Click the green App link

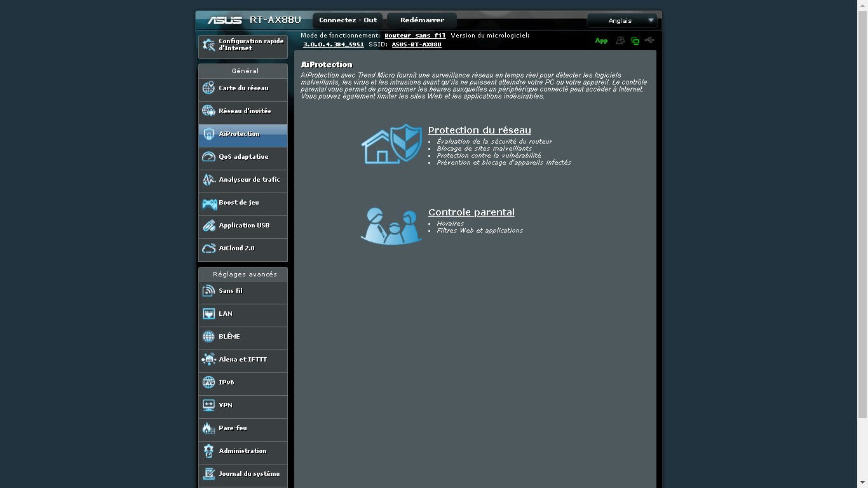click(601, 41)
